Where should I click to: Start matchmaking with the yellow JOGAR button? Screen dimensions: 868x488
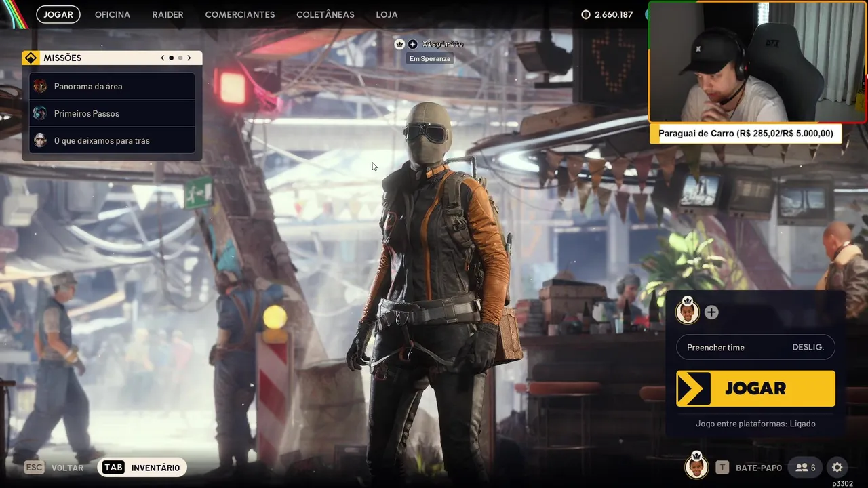[x=755, y=388]
